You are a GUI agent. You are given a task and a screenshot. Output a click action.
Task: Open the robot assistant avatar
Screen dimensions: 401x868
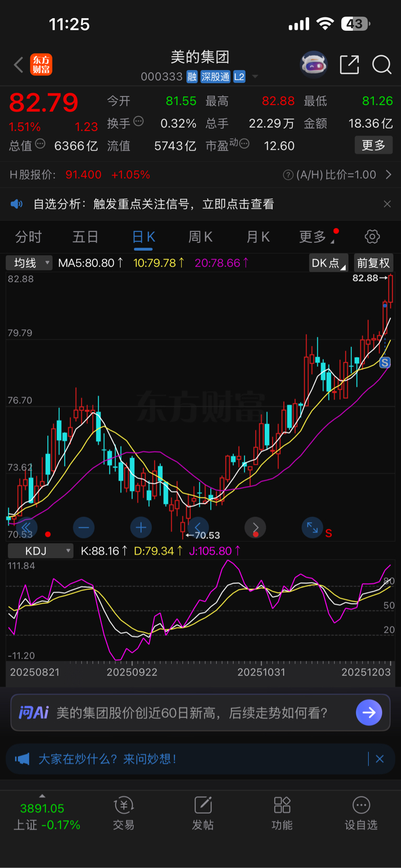pyautogui.click(x=314, y=65)
